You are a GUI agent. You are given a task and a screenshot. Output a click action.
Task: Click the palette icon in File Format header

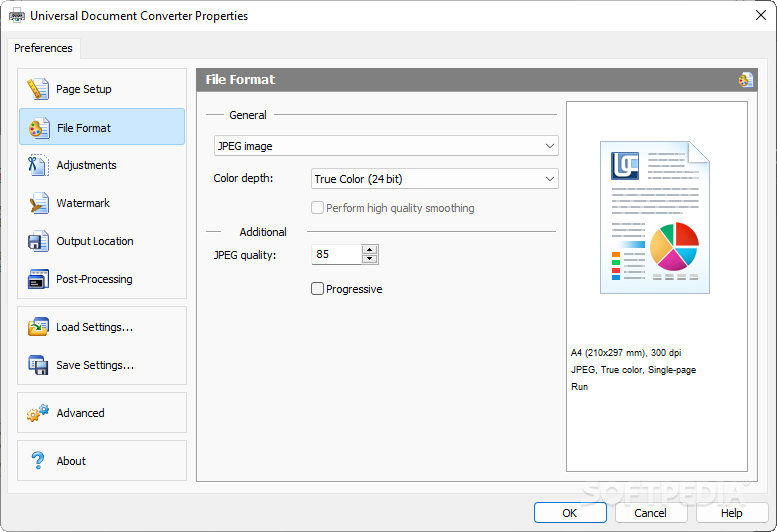click(x=746, y=80)
